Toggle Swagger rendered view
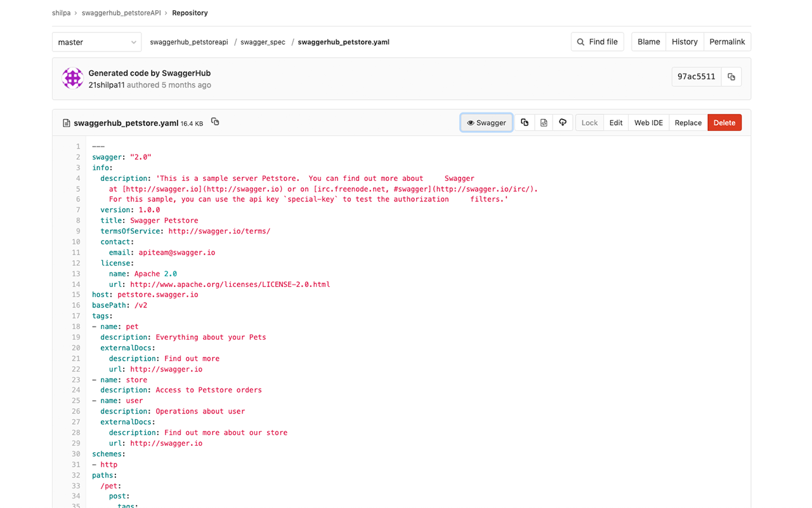The height and width of the screenshot is (508, 812). [487, 123]
